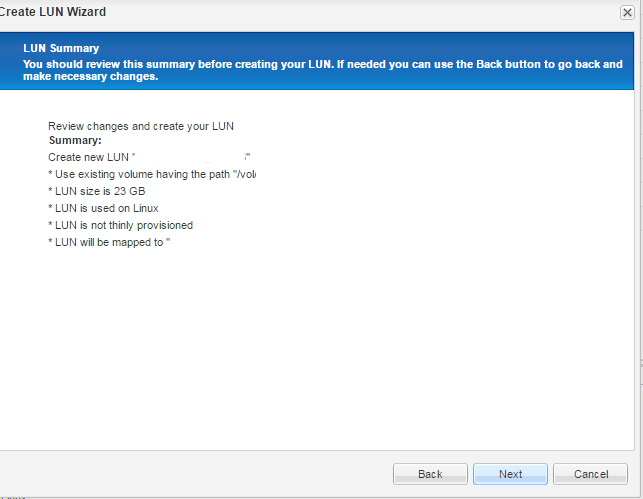643x499 pixels.
Task: Click the Back button
Action: [x=430, y=474]
